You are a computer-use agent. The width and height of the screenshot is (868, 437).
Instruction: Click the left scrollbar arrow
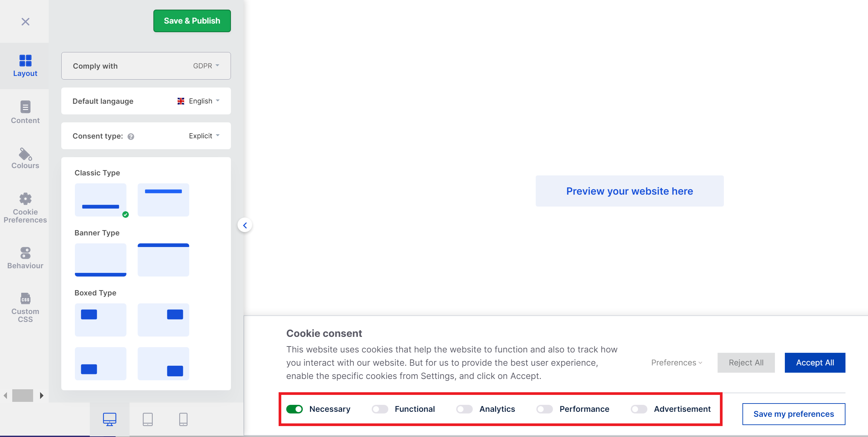click(x=5, y=395)
